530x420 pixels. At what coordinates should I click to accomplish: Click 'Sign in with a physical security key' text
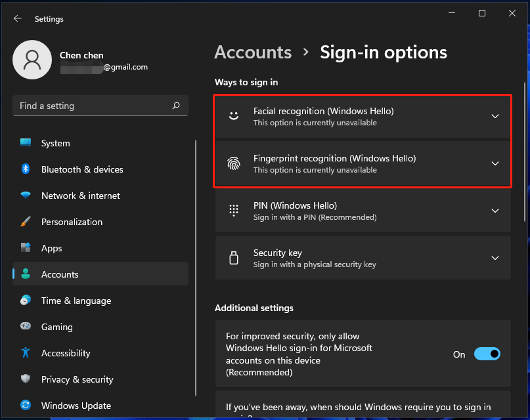coord(315,264)
